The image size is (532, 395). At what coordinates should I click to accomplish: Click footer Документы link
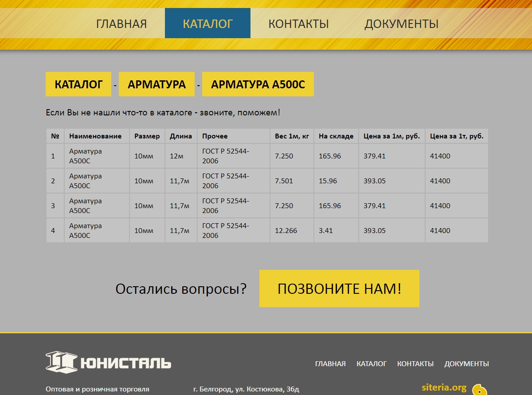pos(466,363)
